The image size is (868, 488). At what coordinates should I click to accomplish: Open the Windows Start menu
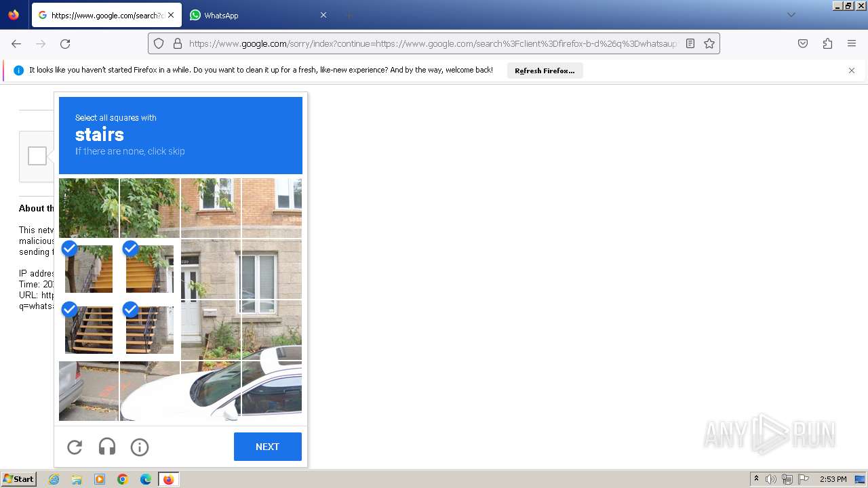tap(18, 479)
